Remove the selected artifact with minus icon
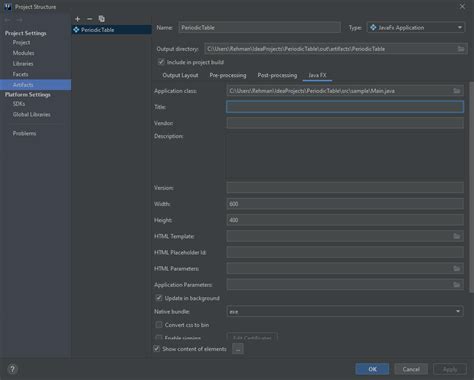The width and height of the screenshot is (474, 380). point(89,19)
